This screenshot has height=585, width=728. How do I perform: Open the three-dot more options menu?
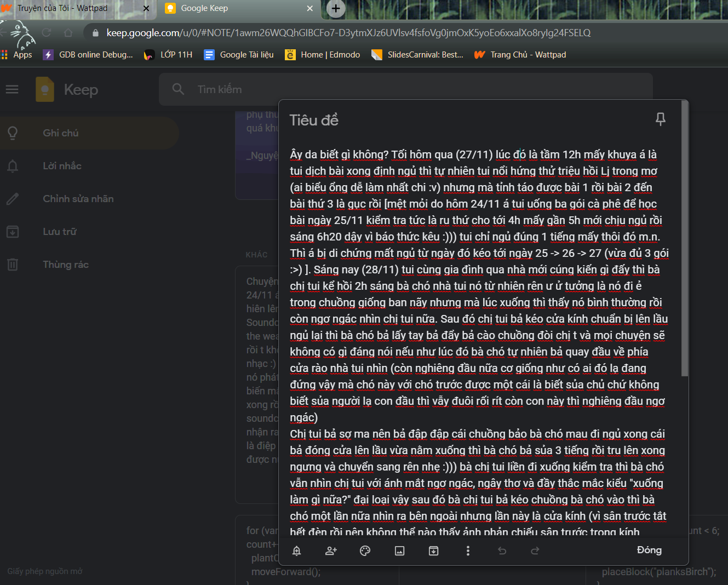coord(467,550)
